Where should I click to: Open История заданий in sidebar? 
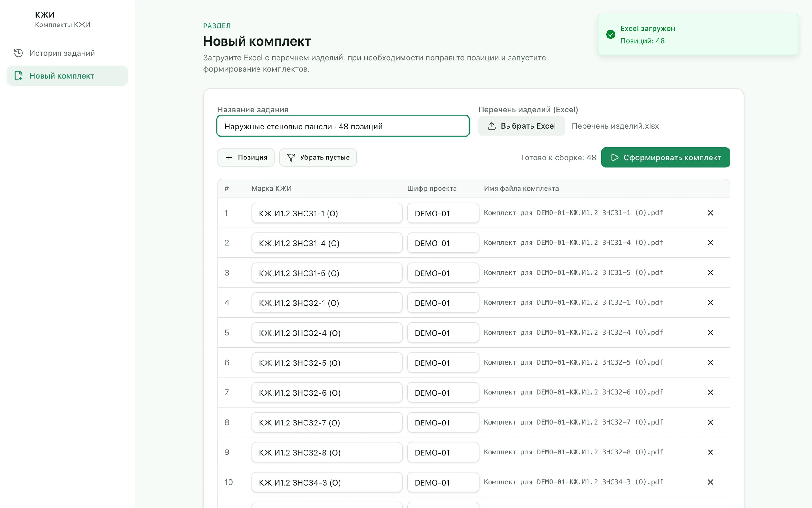pos(67,53)
